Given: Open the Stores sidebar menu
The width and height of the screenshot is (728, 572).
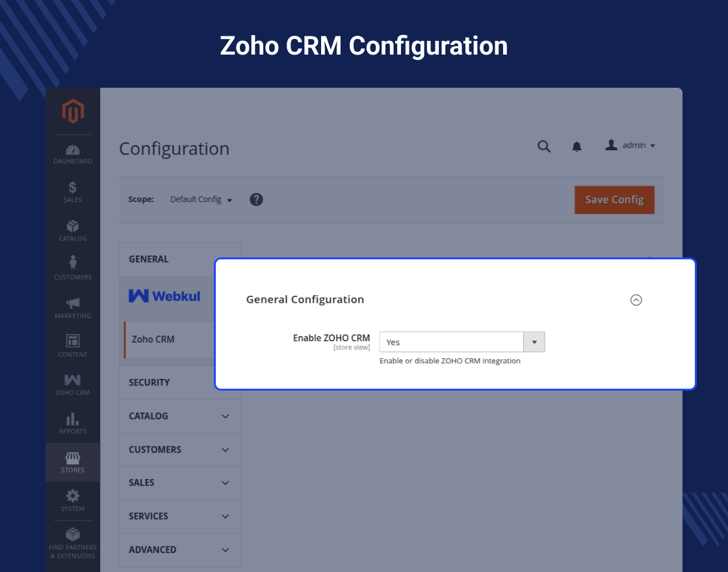Looking at the screenshot, I should tap(73, 462).
